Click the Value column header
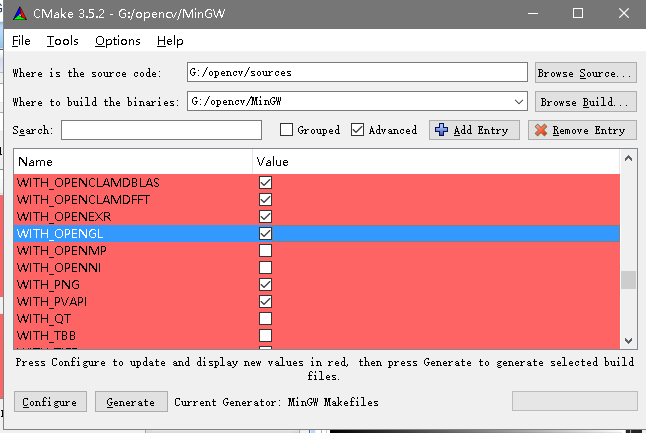Screen dimensions: 646x433 (x=436, y=161)
